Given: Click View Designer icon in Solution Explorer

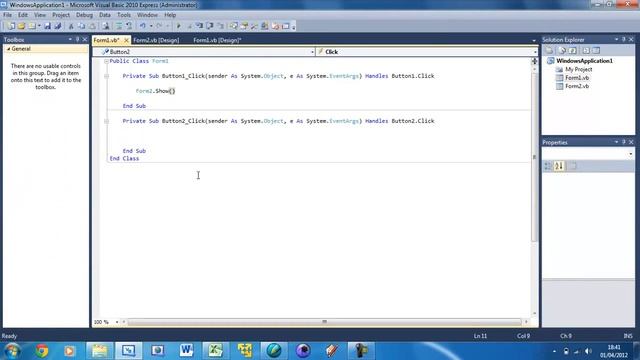Looking at the screenshot, I should pos(596,51).
